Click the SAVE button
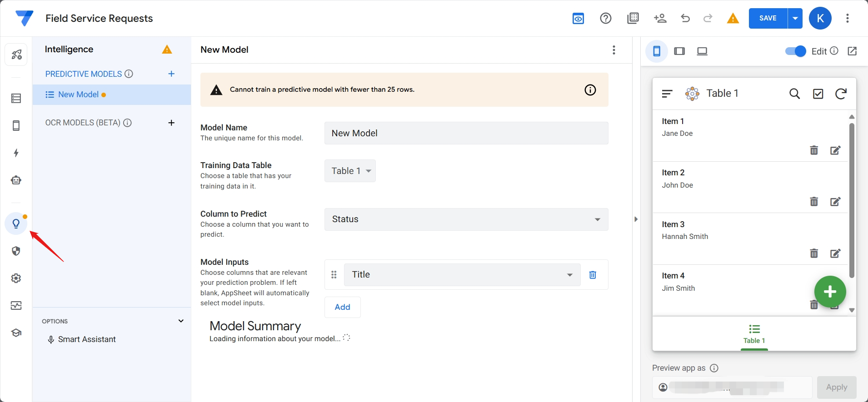This screenshot has height=402, width=868. point(768,18)
